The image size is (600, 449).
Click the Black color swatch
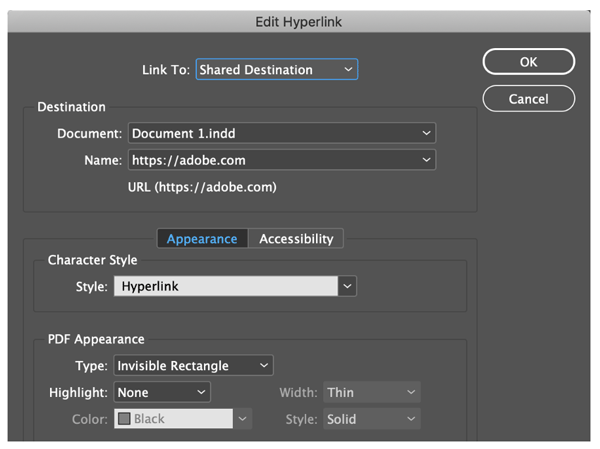[125, 419]
